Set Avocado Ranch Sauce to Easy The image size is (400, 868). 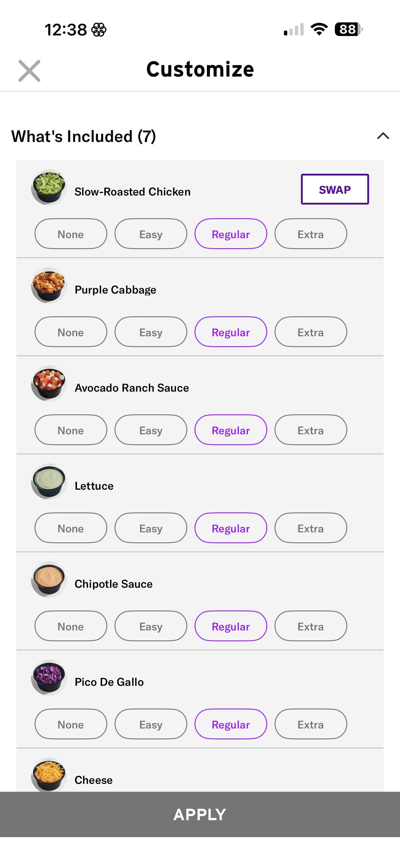coord(151,430)
